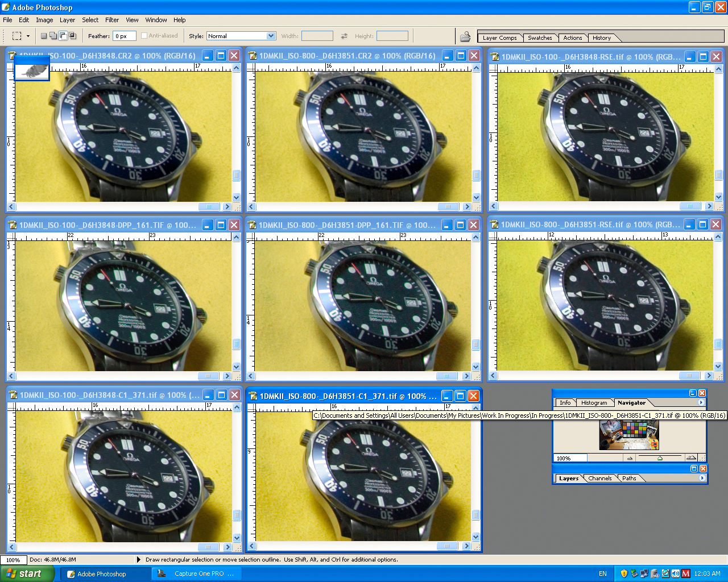Choose the Intersect with selection mode icon
The height and width of the screenshot is (582, 728).
(73, 36)
